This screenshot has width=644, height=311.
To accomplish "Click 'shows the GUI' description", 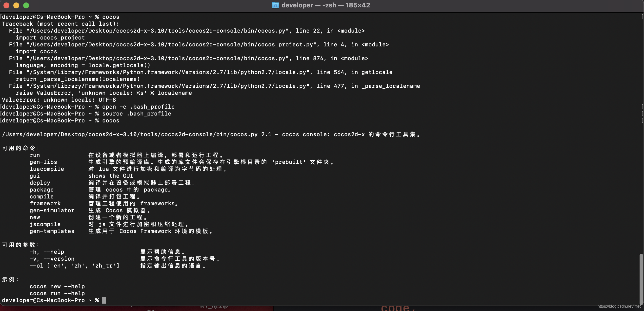I will 111,176.
